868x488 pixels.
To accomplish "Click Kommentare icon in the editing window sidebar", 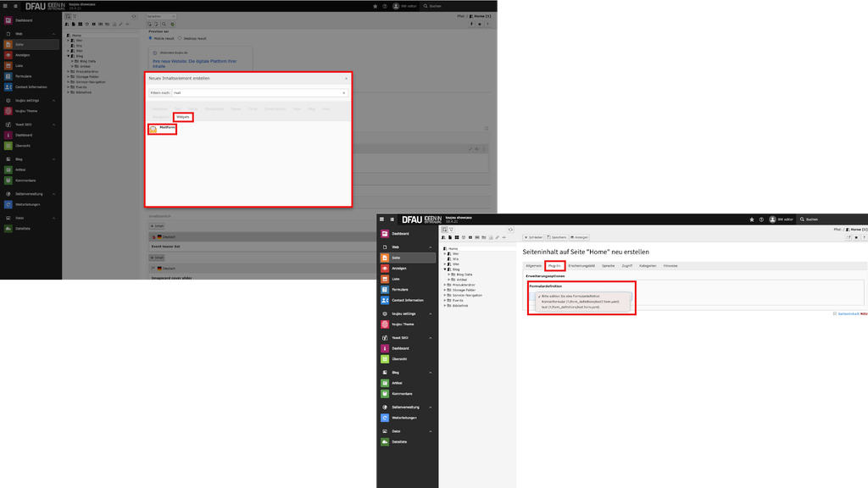I will pos(385,393).
